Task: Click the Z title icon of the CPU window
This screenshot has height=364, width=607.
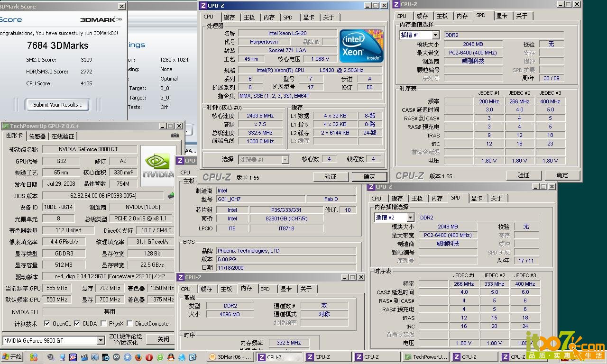Action: [x=203, y=6]
